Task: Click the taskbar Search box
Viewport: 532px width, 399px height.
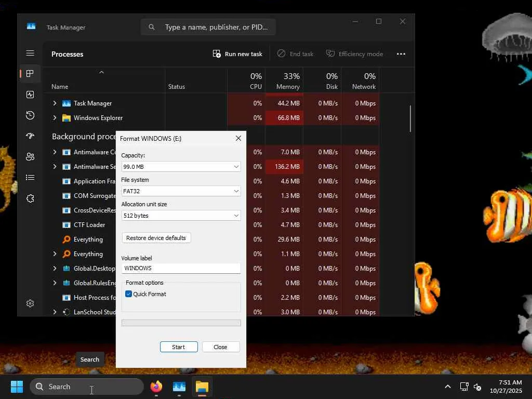Action: coord(87,387)
